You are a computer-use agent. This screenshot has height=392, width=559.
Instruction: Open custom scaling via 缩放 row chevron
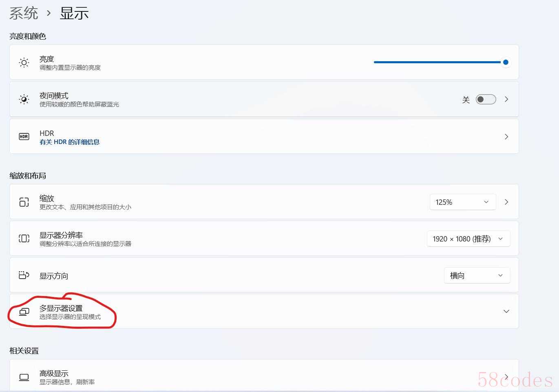click(506, 202)
